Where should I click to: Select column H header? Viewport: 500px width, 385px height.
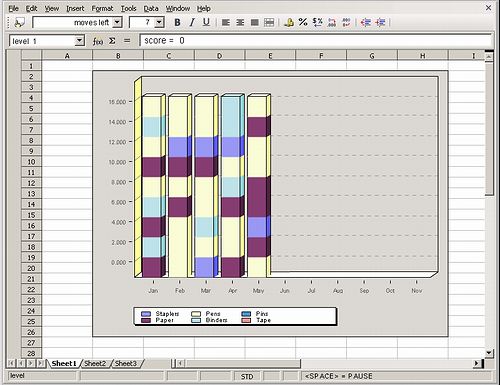(x=423, y=56)
